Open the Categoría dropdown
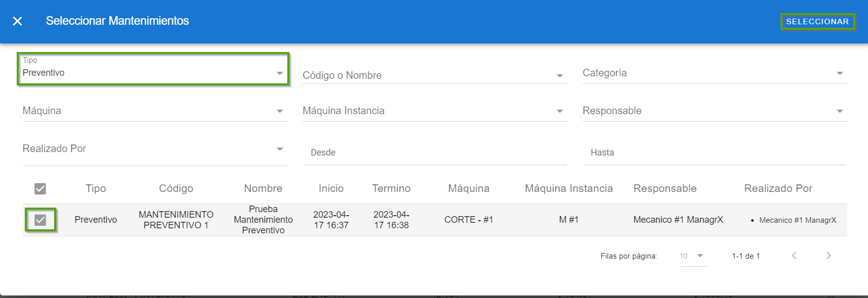The image size is (868, 298). (714, 73)
